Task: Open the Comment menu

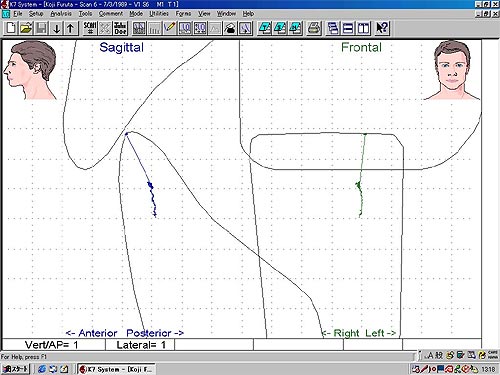Action: (x=111, y=14)
